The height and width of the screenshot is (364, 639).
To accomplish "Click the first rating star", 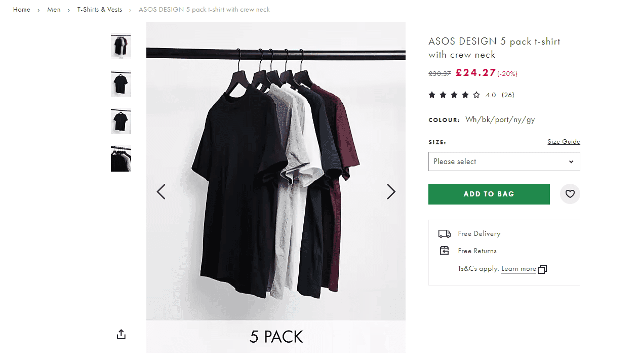I will point(432,95).
